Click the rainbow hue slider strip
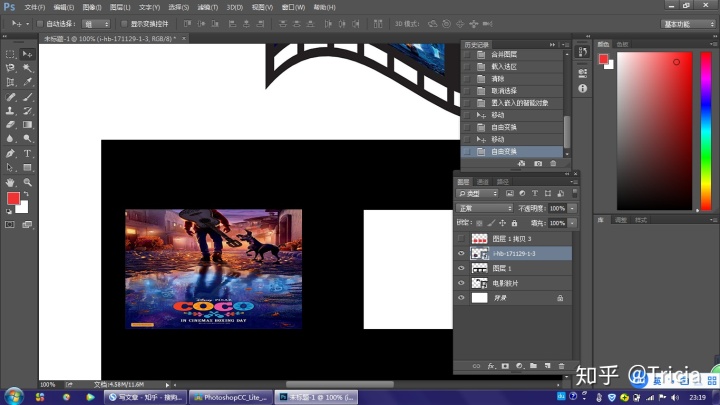Viewport: 720px width, 405px height. 706,131
